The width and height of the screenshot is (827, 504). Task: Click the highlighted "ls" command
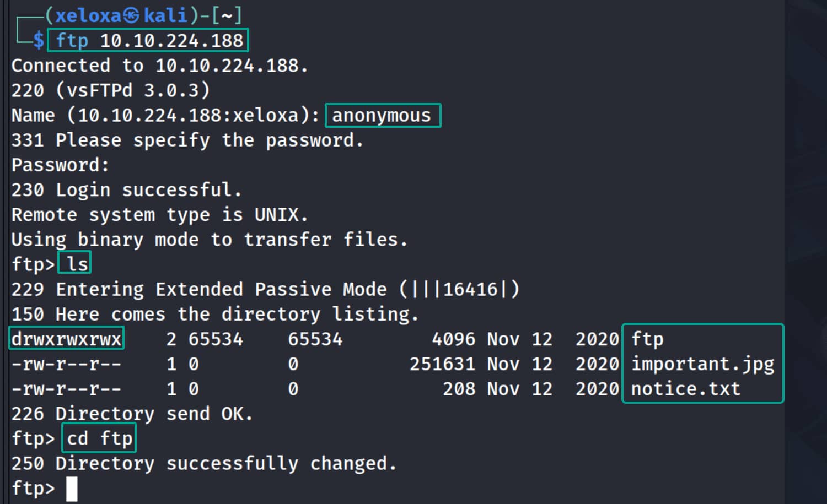pos(76,264)
